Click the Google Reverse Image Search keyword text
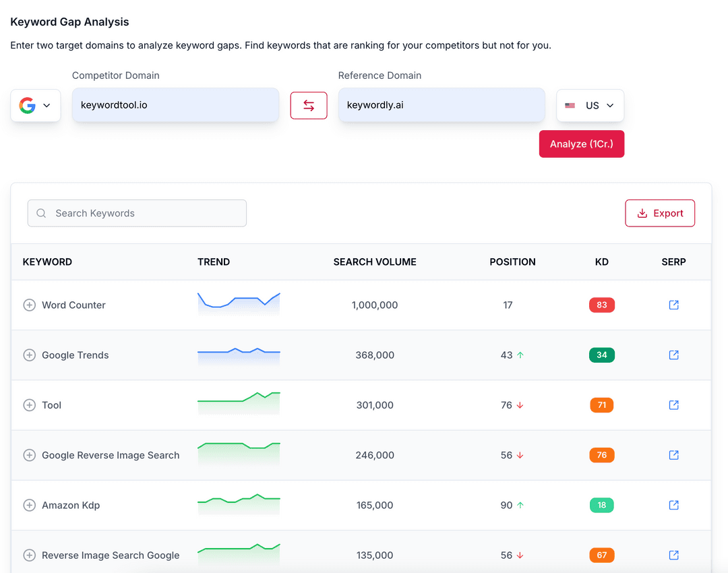Screen dimensions: 728x573 point(111,455)
